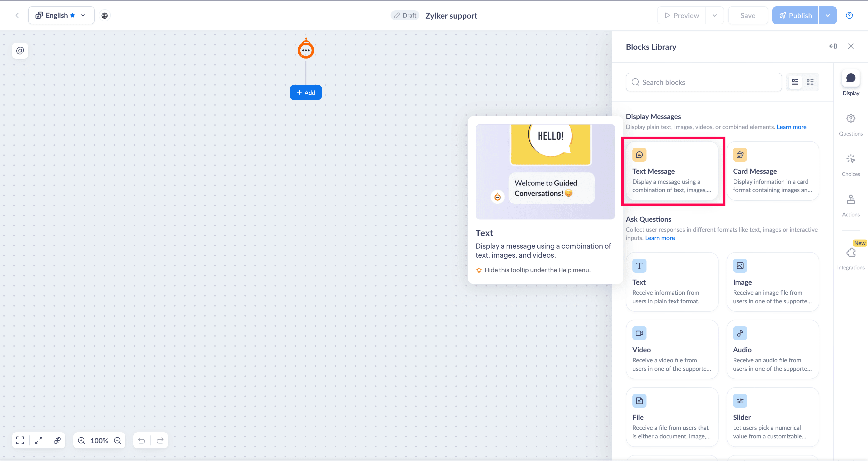
Task: Click the @ mentions icon on canvas
Action: [x=20, y=50]
